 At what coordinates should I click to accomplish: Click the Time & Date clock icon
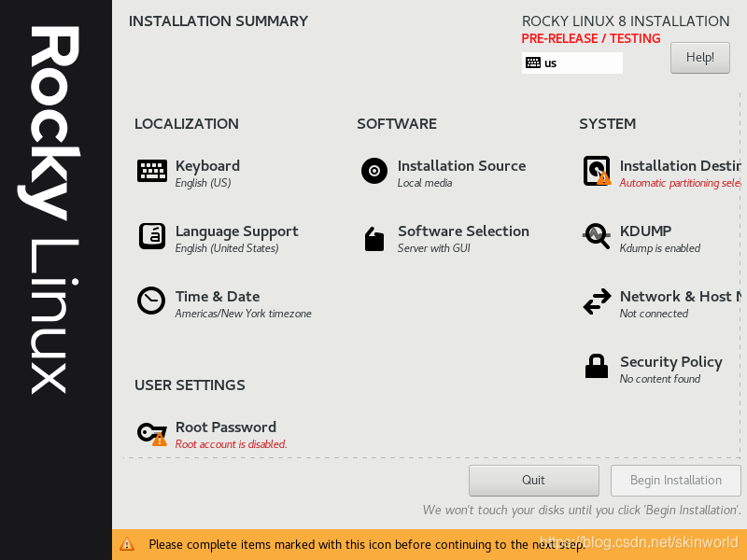point(151,301)
